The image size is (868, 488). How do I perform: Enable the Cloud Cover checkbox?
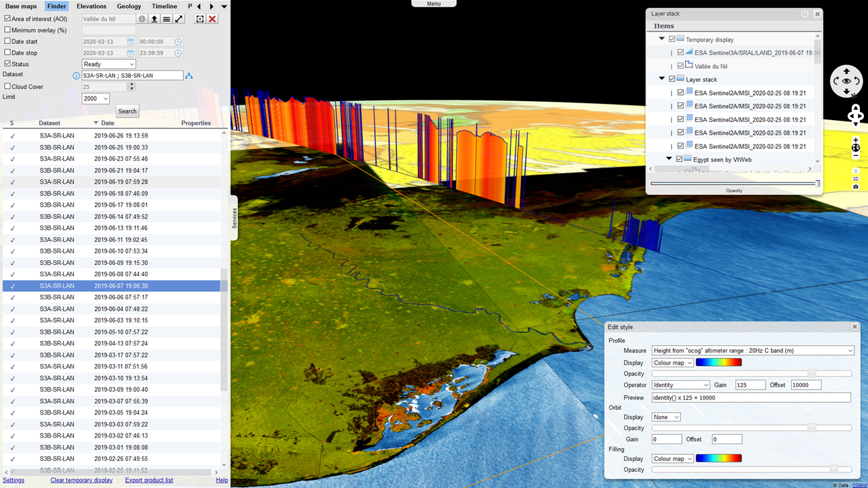click(x=7, y=86)
